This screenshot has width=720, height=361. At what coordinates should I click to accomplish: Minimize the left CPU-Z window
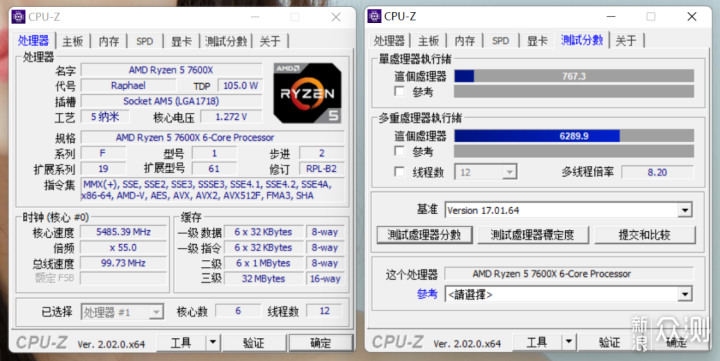tap(255, 17)
